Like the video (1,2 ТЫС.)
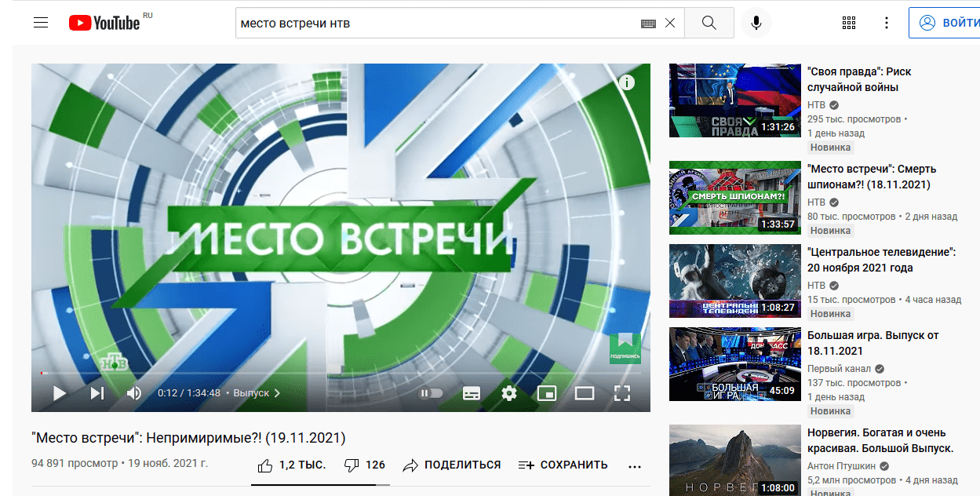Image resolution: width=980 pixels, height=496 pixels. [292, 465]
